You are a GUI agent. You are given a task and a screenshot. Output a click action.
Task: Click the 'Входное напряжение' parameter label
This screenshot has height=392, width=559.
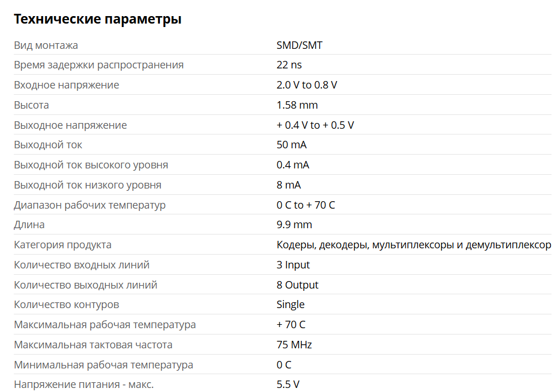click(66, 85)
